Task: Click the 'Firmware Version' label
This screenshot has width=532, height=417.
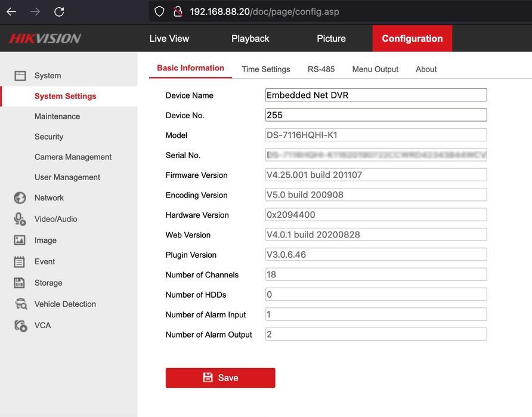Action: (x=196, y=175)
